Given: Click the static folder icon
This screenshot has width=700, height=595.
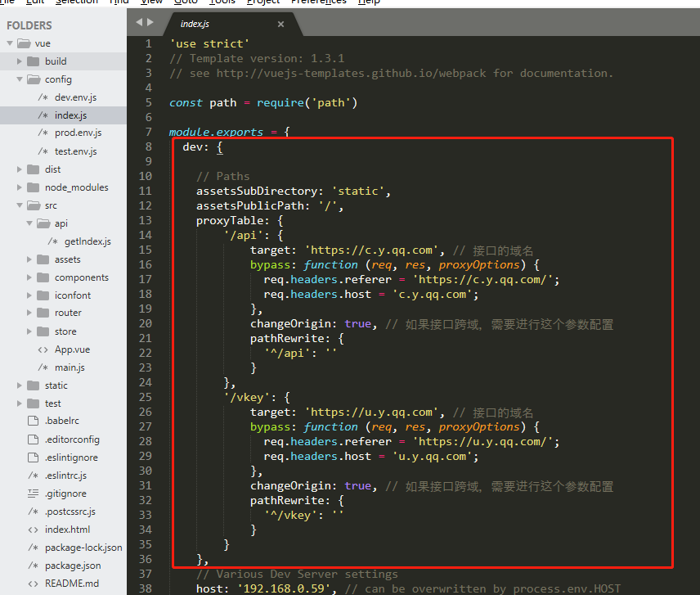Looking at the screenshot, I should pyautogui.click(x=33, y=385).
